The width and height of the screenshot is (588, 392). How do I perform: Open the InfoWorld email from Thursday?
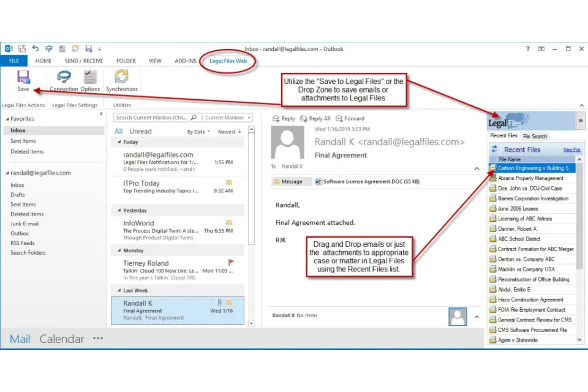click(178, 230)
